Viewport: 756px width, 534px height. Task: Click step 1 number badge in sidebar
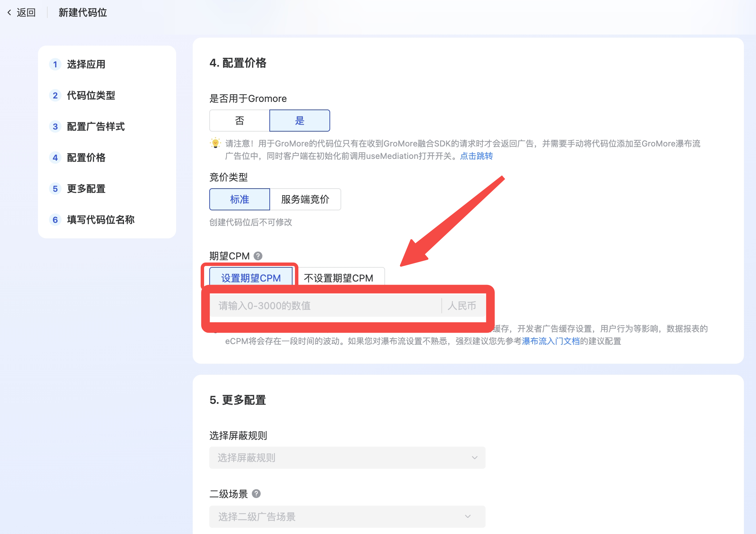pos(55,64)
